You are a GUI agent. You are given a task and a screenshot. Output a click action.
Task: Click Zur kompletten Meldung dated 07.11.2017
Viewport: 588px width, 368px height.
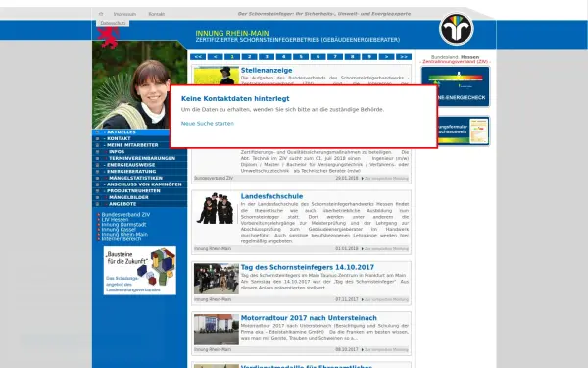[385, 299]
